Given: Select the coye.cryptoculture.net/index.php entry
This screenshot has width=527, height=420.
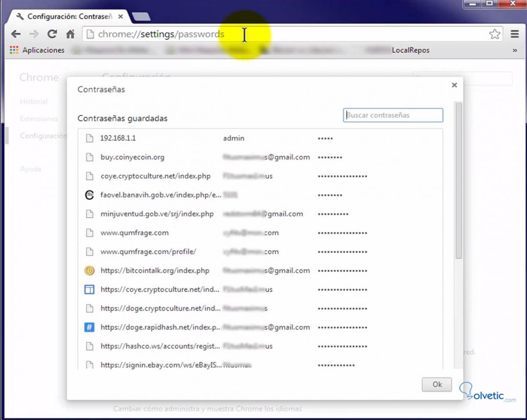Looking at the screenshot, I should [260, 176].
